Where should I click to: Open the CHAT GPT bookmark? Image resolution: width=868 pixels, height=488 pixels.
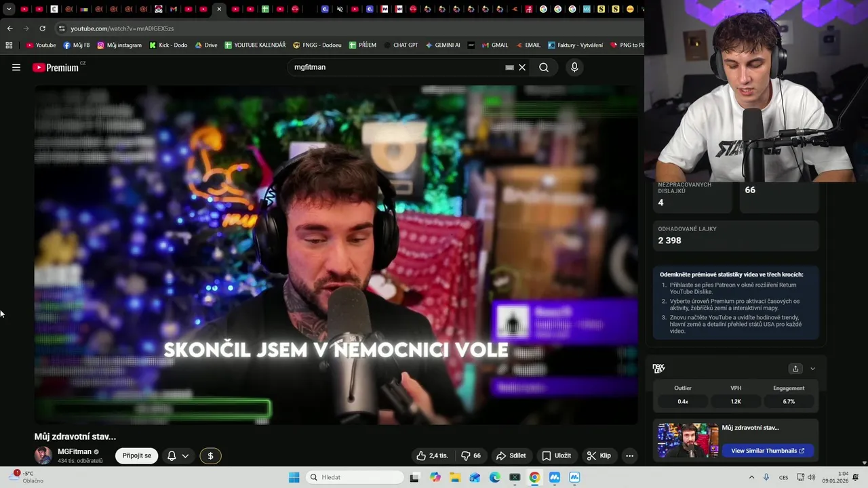point(401,45)
